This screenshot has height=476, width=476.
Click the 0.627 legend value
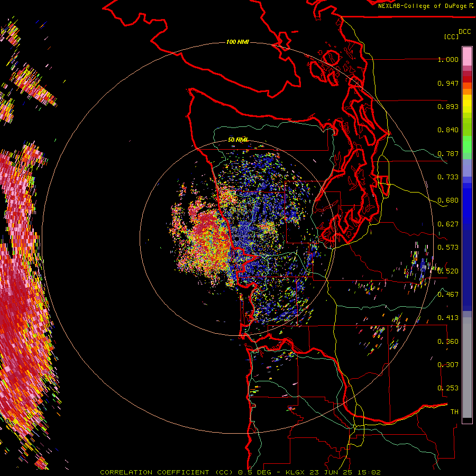coord(448,224)
